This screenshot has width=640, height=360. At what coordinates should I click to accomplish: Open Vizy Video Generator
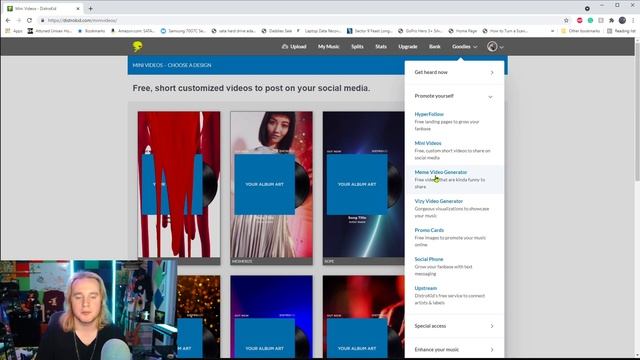click(438, 201)
